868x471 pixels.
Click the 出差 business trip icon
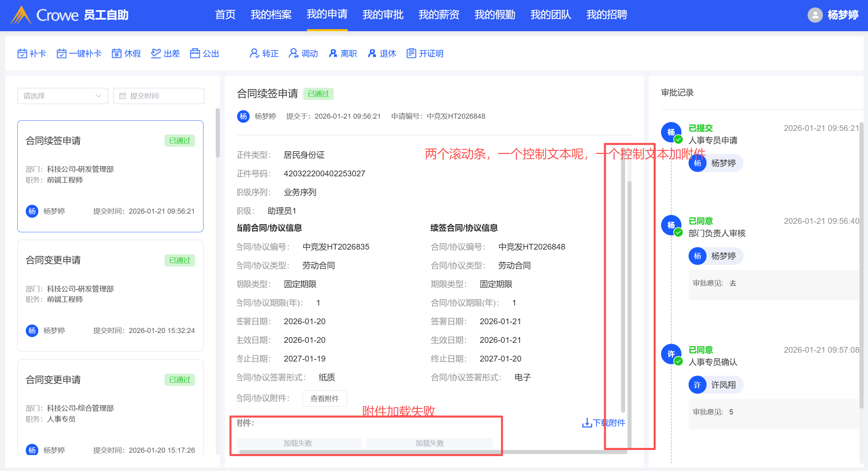[x=156, y=54]
